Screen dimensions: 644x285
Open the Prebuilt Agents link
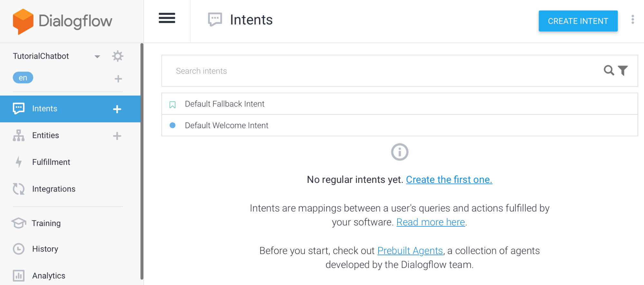[410, 251]
